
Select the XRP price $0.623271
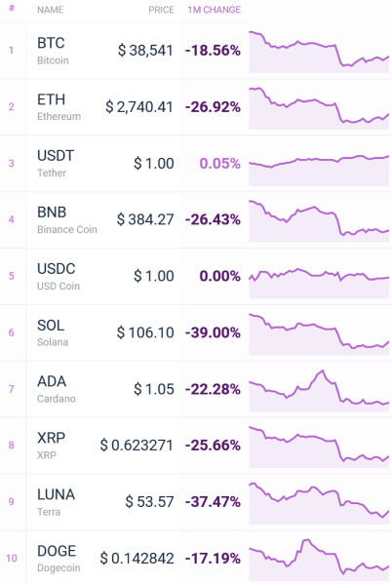(x=137, y=446)
